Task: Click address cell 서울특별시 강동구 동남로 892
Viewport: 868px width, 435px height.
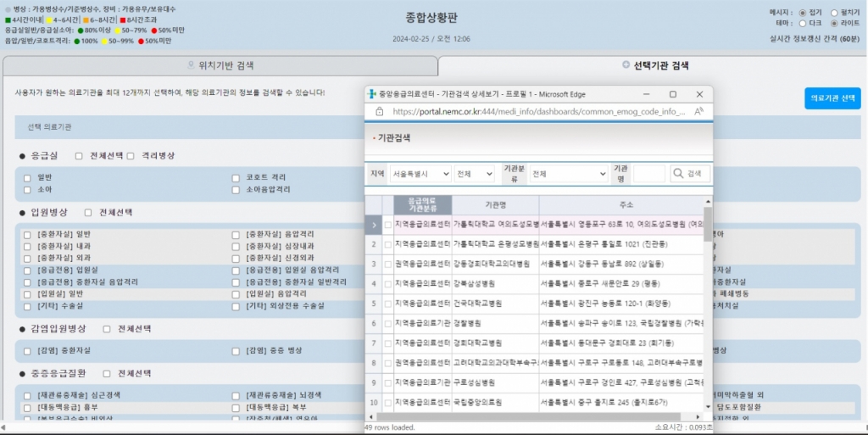Action: click(621, 265)
